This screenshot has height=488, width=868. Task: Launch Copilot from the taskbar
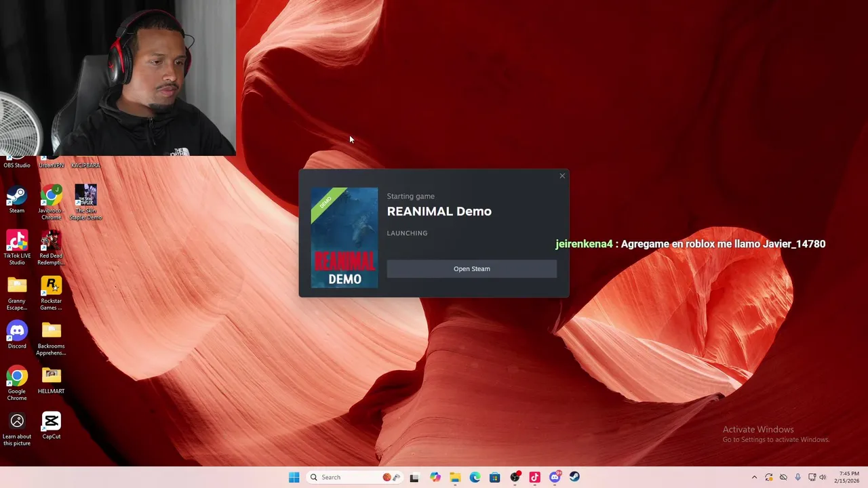(x=435, y=477)
